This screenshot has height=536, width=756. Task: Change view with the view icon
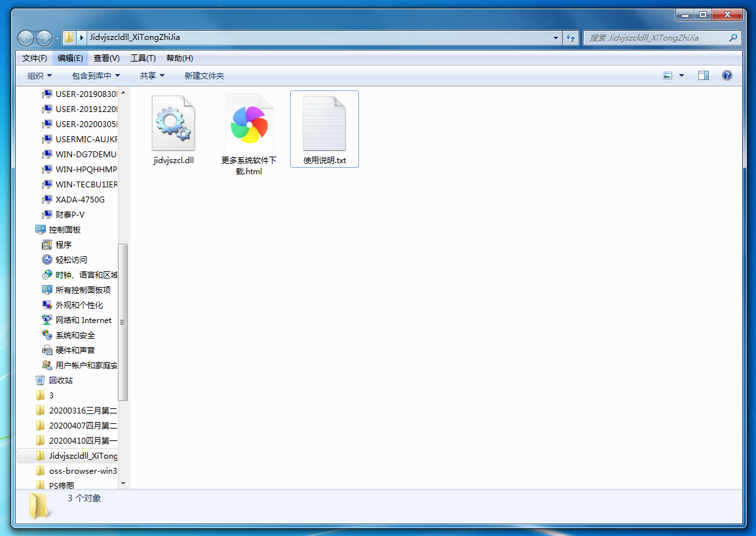(x=668, y=75)
